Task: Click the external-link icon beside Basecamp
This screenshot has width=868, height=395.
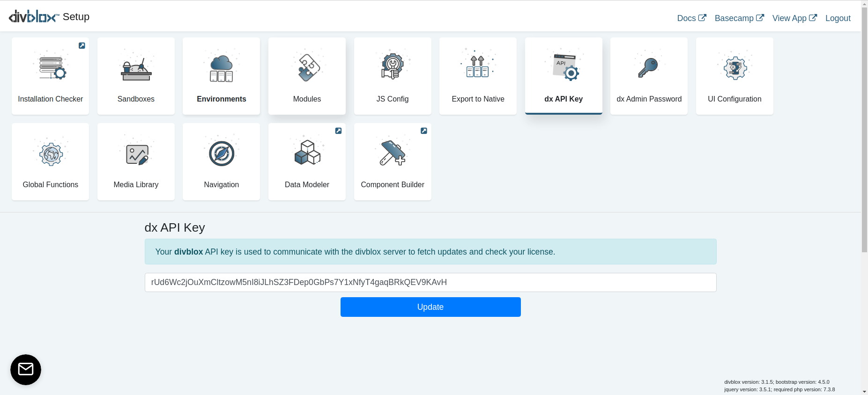Action: [760, 18]
